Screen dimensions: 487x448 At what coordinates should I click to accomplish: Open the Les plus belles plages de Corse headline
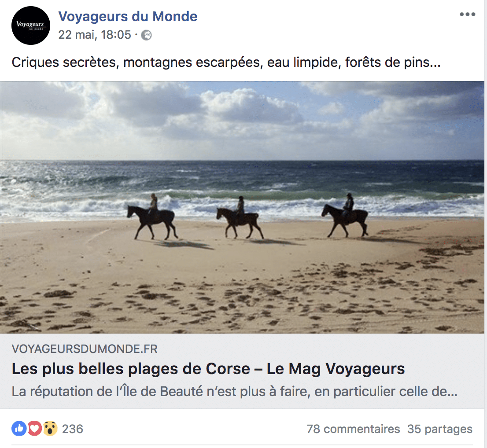pos(208,369)
